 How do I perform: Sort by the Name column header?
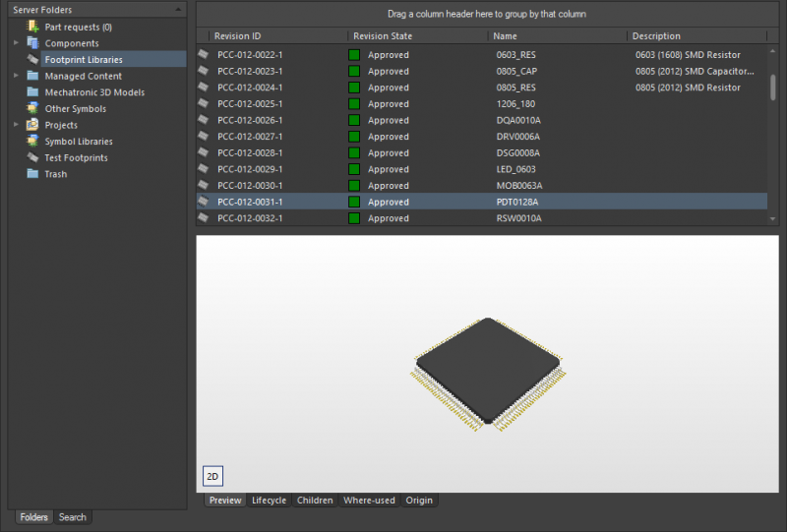coord(505,36)
